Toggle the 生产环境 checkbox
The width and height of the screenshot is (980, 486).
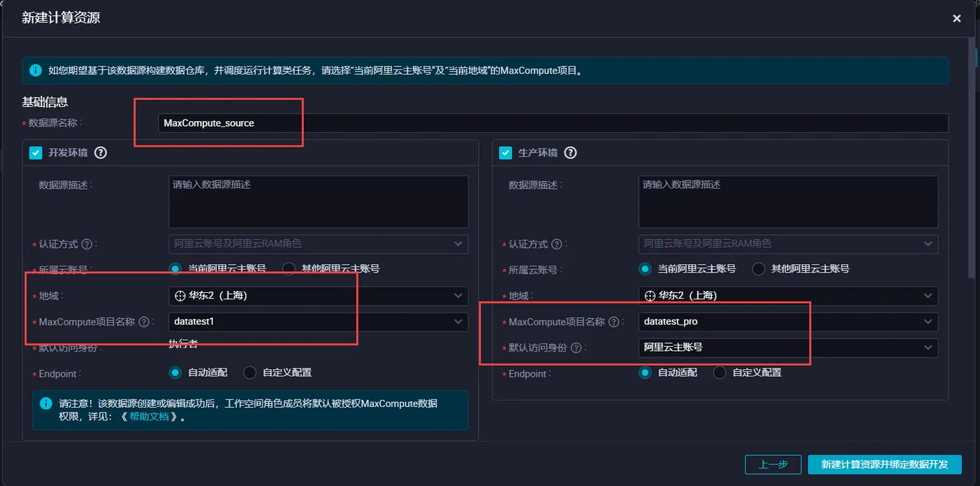pyautogui.click(x=505, y=152)
